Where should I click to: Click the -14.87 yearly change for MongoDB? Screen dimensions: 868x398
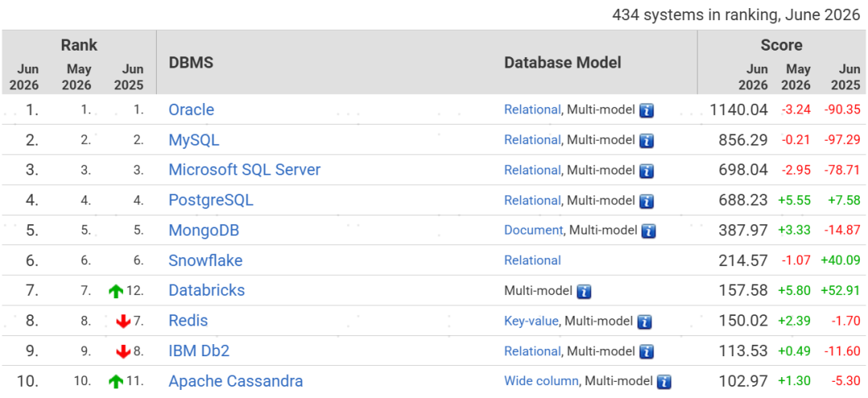842,230
